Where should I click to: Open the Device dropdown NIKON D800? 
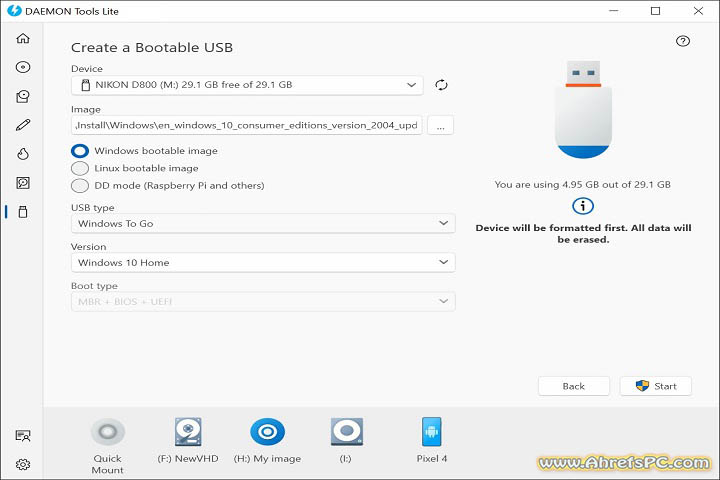247,85
